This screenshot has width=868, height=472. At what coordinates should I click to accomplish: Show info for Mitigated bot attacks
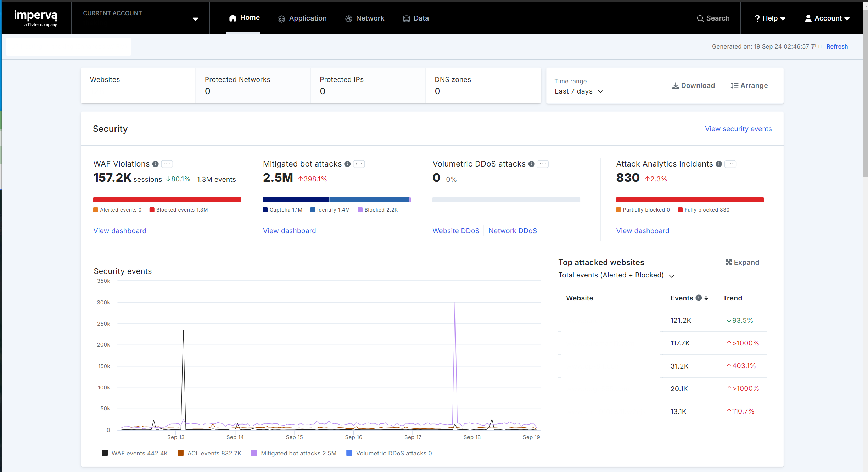347,164
